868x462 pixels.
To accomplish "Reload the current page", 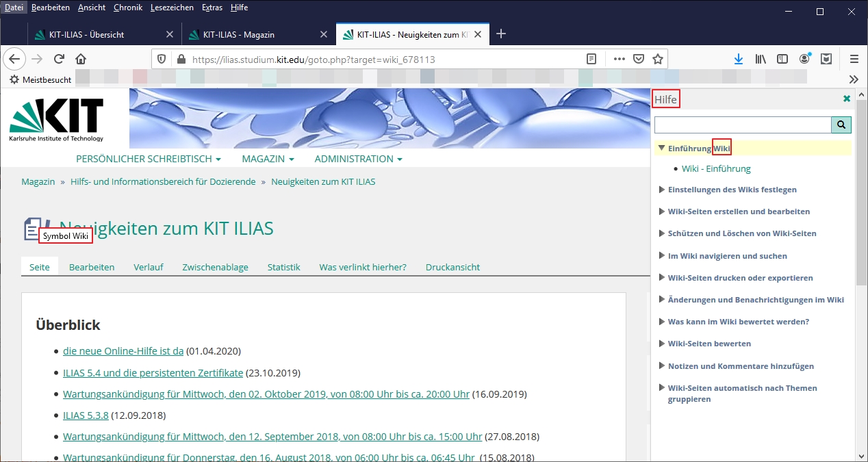I will tap(59, 59).
